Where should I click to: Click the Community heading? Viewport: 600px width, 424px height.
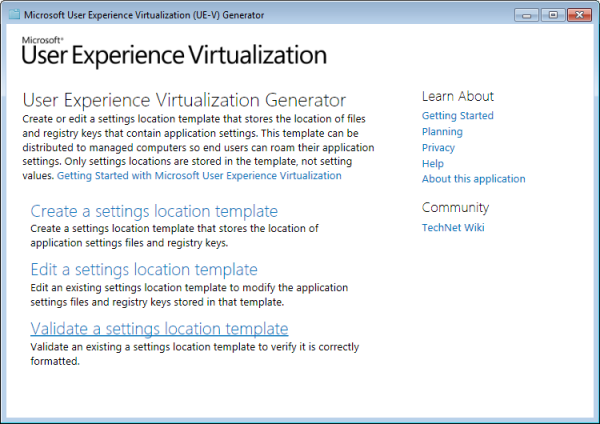[x=455, y=207]
